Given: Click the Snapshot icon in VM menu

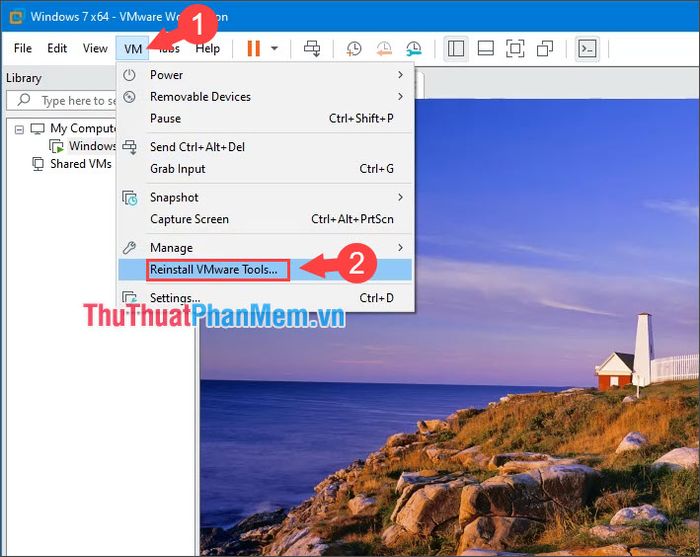Looking at the screenshot, I should point(129,198).
